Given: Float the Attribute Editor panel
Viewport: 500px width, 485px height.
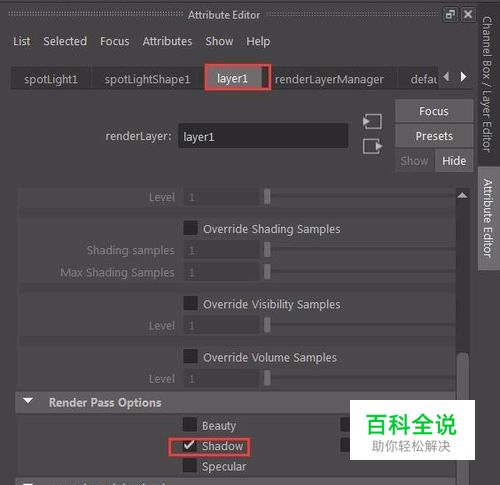Looking at the screenshot, I should (x=450, y=15).
